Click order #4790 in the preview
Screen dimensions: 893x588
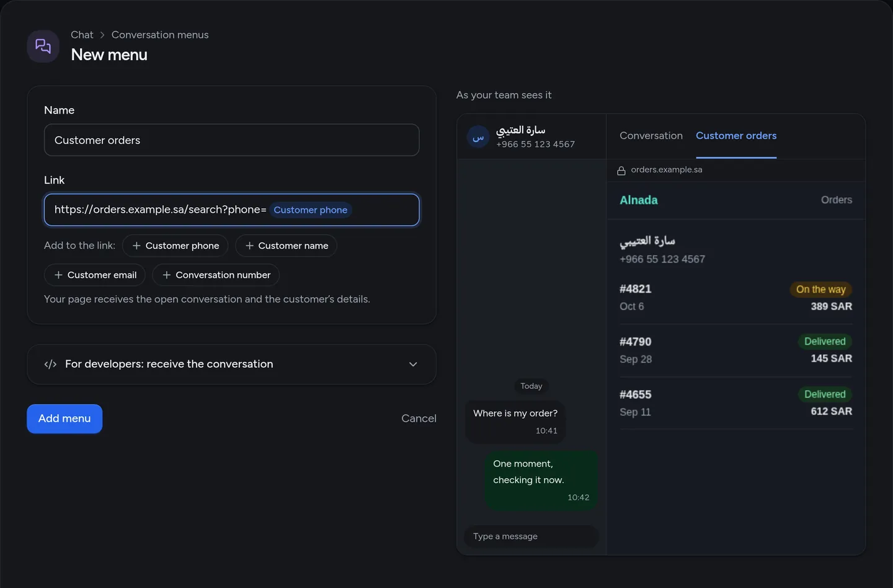pyautogui.click(x=736, y=350)
